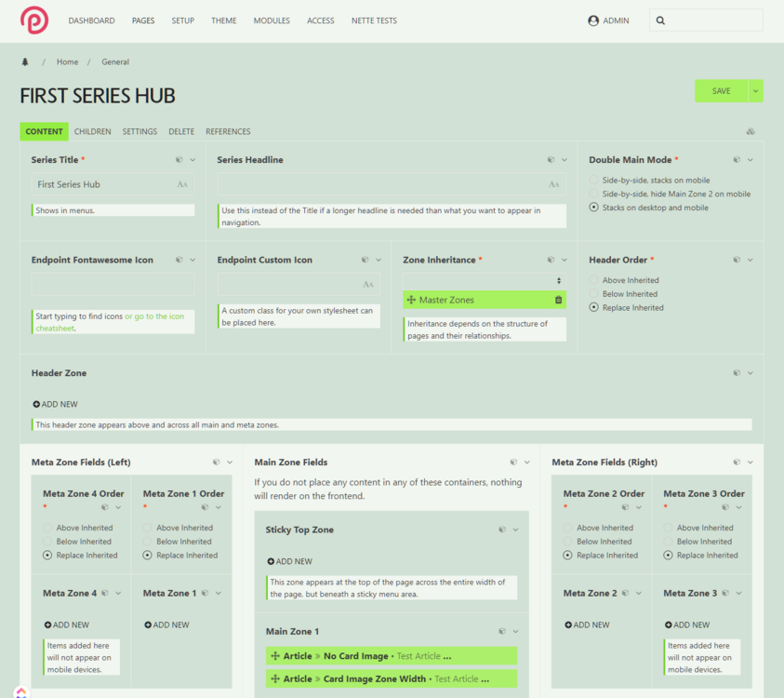Click into the Series Title field
This screenshot has width=784, height=698.
(x=102, y=184)
